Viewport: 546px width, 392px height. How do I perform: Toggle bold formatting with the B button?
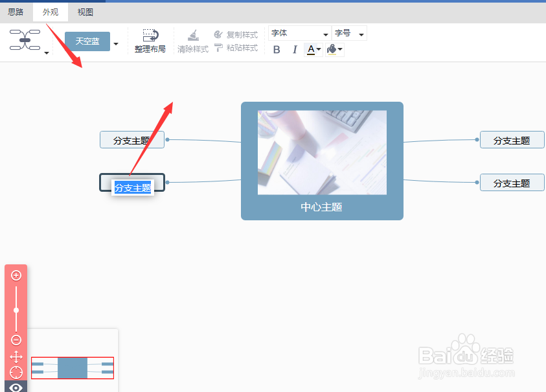pos(277,49)
